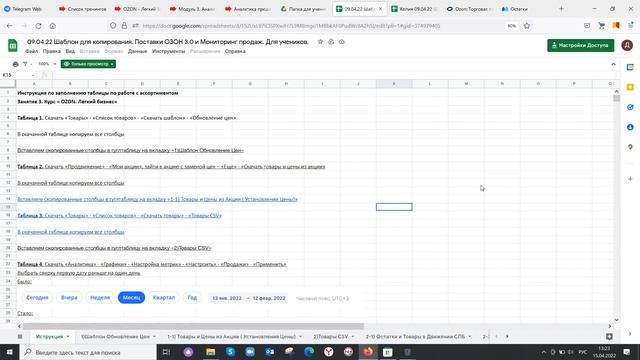Click the Windows taskbar search box
Viewport: 640px width, 360px height.
88,352
